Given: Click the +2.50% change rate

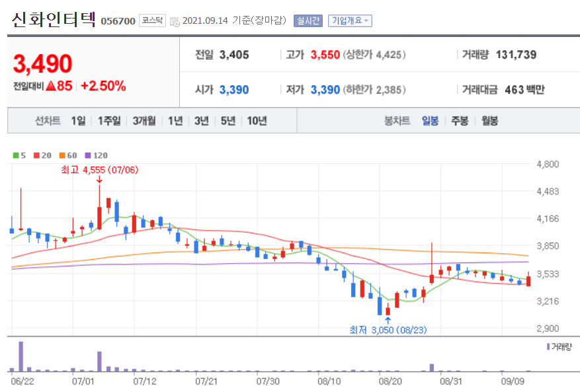Looking at the screenshot, I should coord(103,86).
